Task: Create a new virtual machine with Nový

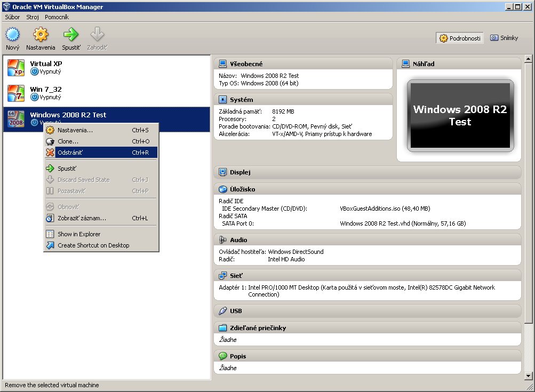Action: 12,37
